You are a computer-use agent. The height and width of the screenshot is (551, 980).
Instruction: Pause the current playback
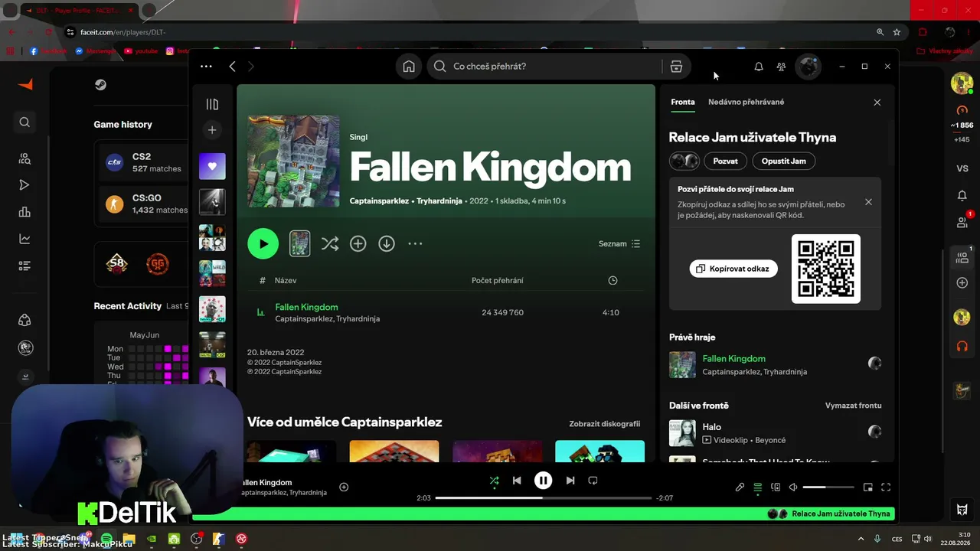pyautogui.click(x=543, y=481)
